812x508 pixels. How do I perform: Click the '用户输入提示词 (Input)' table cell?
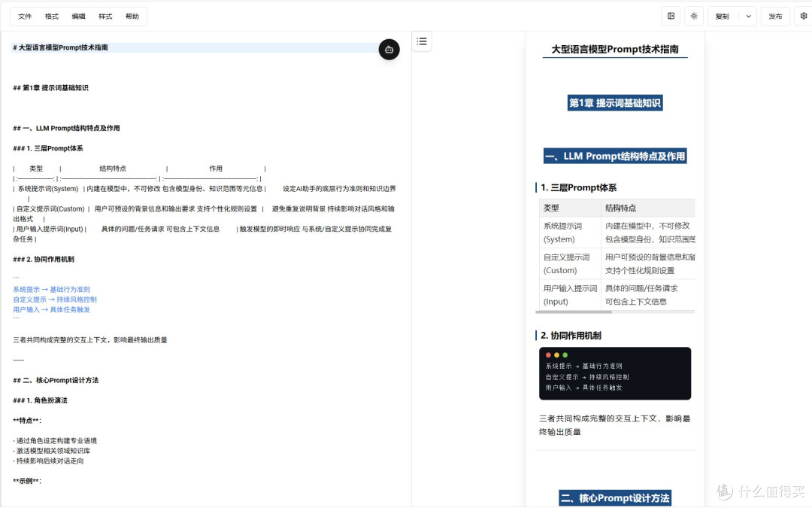coord(570,295)
